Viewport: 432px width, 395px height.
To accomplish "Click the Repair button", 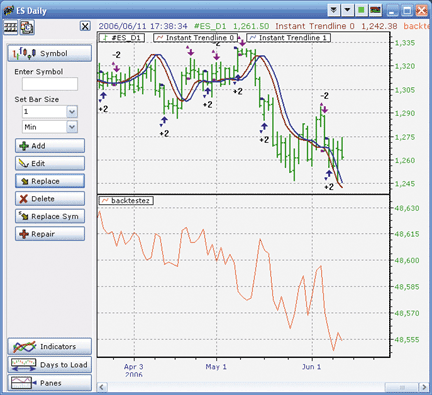I will point(50,234).
